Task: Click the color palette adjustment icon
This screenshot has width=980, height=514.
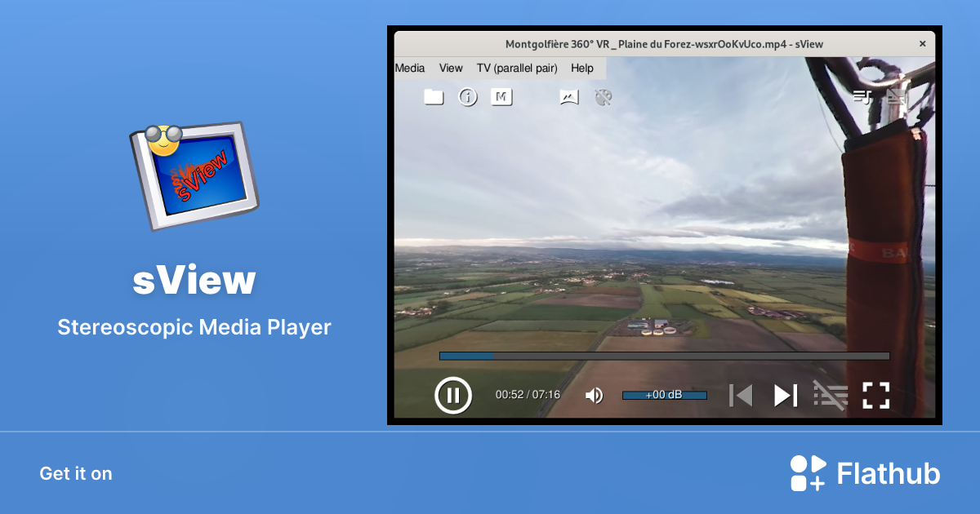Action: pos(602,96)
